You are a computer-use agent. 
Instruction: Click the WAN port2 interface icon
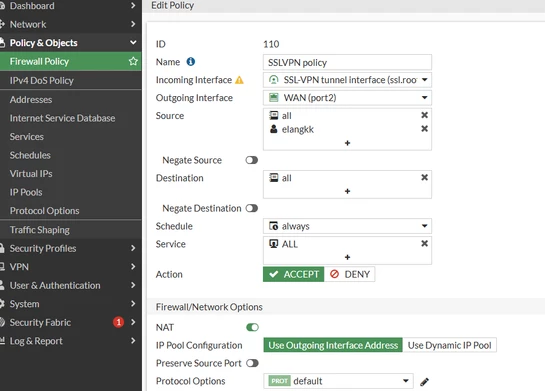pyautogui.click(x=274, y=98)
